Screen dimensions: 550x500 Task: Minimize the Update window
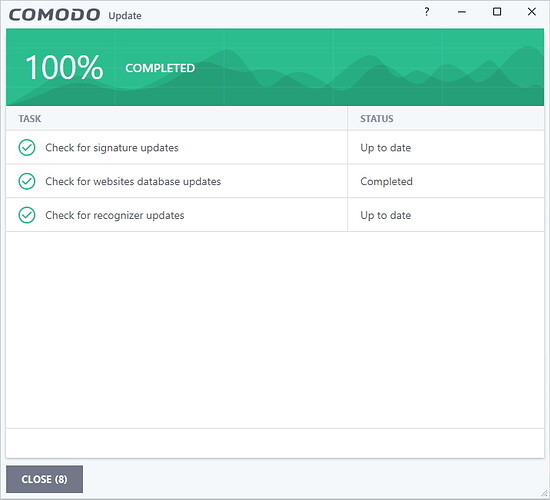[462, 12]
